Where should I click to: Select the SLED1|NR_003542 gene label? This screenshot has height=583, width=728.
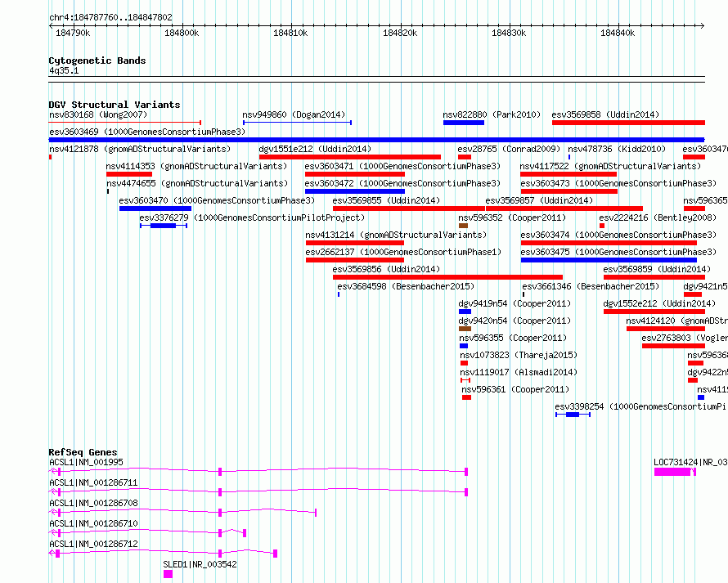200,564
